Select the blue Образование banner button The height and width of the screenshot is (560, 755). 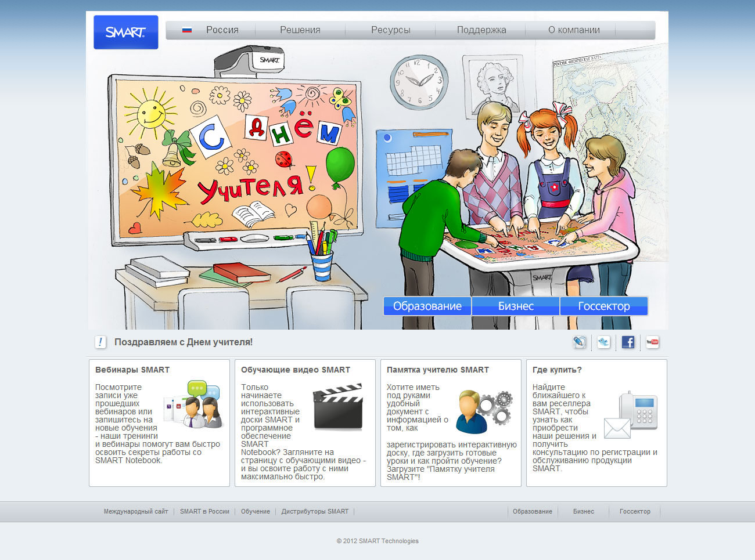(x=427, y=306)
